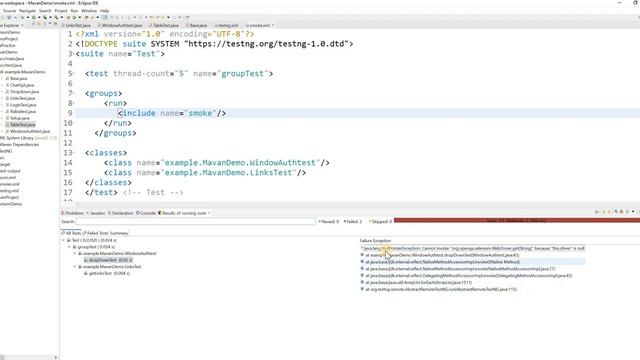Close the smoke.xml editor tab
Image resolution: width=640 pixels, height=360 pixels.
pos(273,25)
